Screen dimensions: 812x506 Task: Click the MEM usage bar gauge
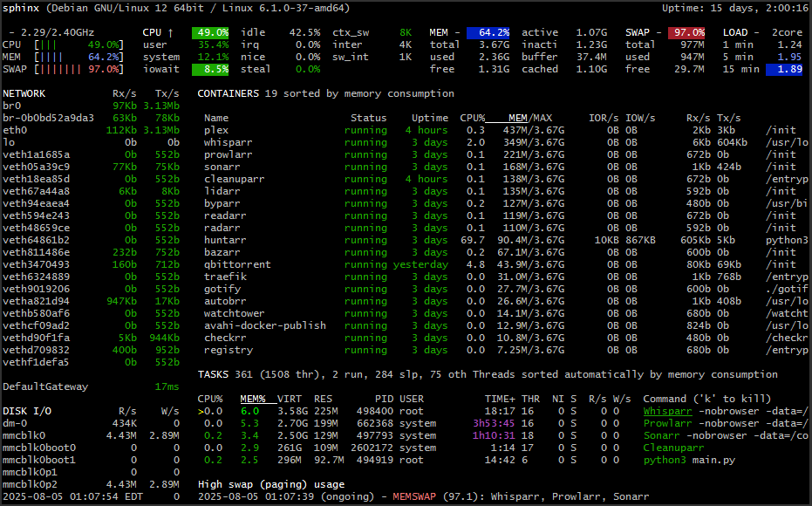pos(79,57)
